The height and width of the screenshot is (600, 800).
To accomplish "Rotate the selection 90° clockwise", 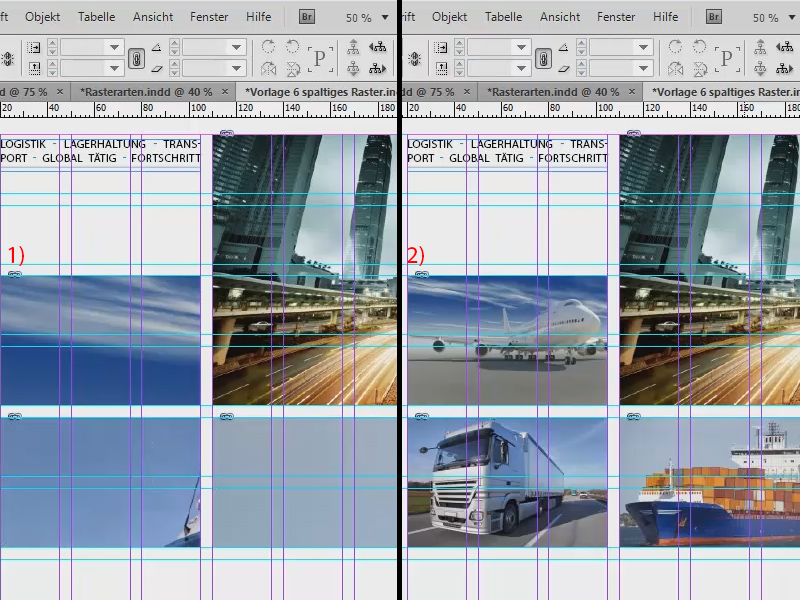I will [x=270, y=47].
